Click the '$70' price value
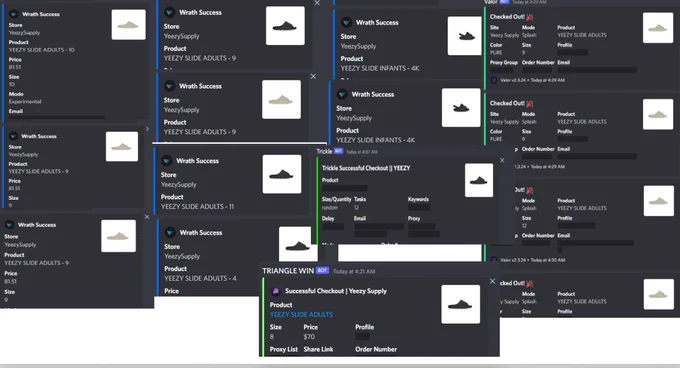The width and height of the screenshot is (680, 368). 309,337
